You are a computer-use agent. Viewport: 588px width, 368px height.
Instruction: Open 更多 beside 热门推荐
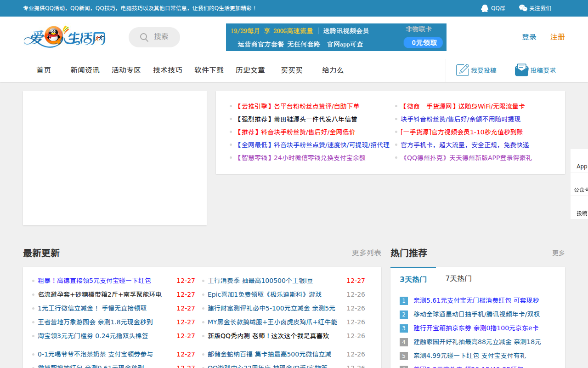click(557, 253)
